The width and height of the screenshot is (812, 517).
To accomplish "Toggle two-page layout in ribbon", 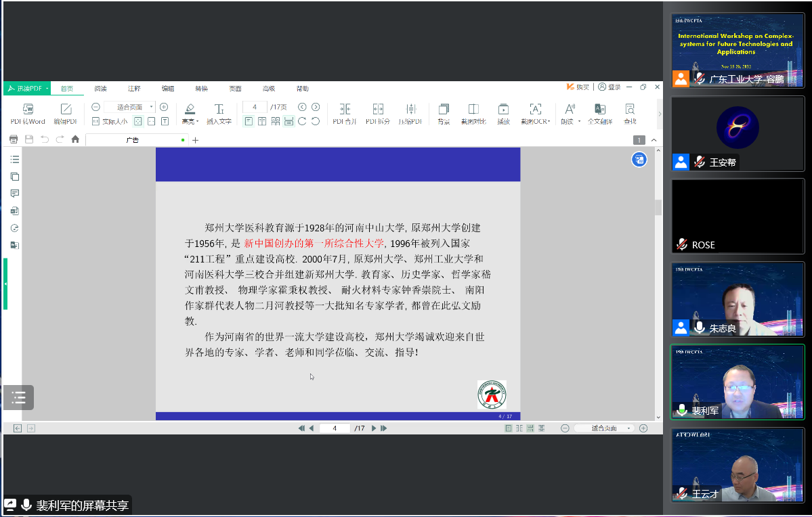I will coord(262,121).
